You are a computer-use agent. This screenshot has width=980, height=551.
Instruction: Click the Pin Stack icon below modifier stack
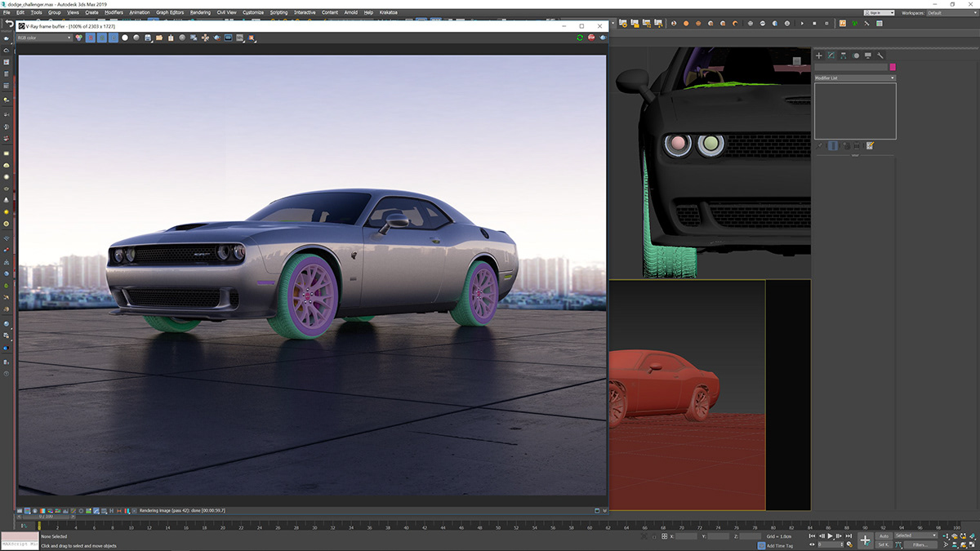[820, 145]
